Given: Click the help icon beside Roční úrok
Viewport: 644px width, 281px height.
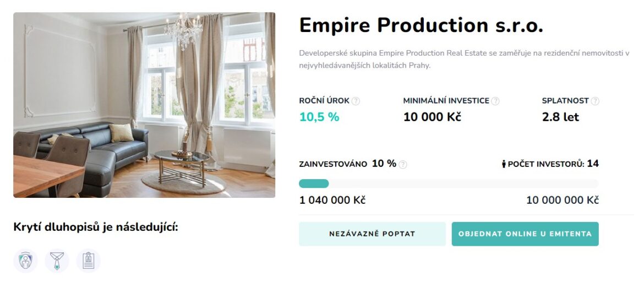Looking at the screenshot, I should [x=356, y=101].
